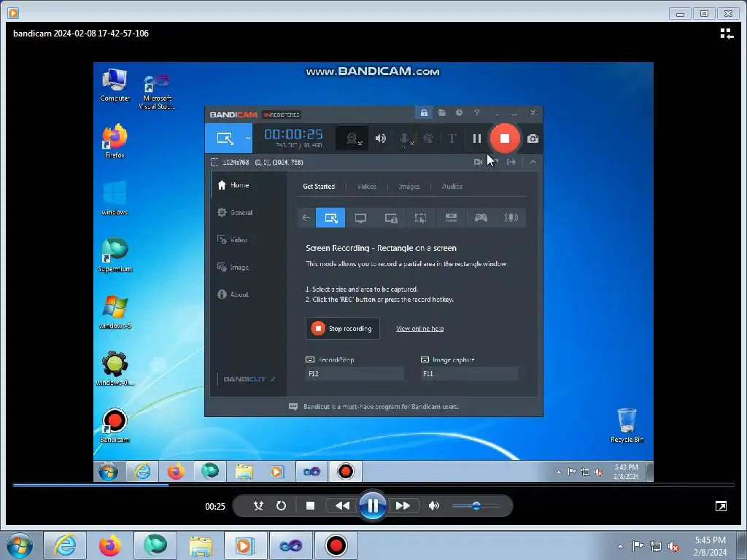
Task: Switch to the Get Started tab
Action: click(x=319, y=186)
